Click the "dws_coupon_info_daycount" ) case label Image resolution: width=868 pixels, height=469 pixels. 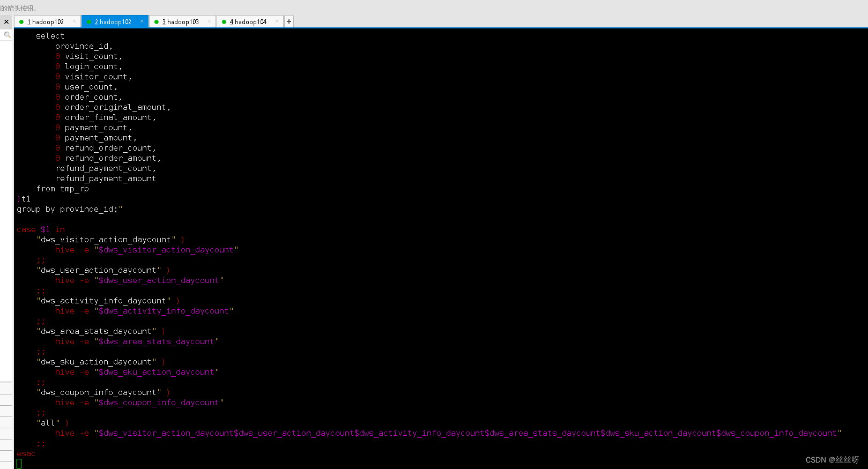pos(103,392)
